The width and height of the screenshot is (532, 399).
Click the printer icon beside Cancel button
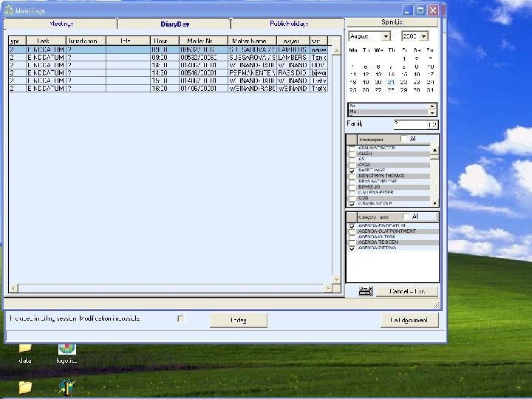tap(366, 291)
